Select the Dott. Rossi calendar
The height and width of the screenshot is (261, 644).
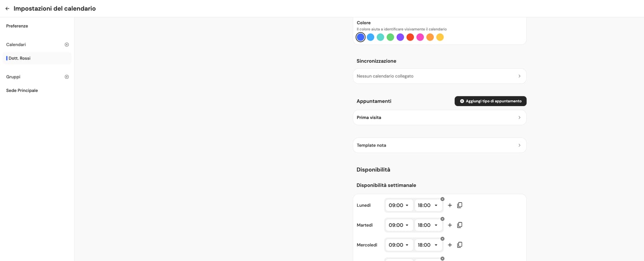click(x=37, y=58)
